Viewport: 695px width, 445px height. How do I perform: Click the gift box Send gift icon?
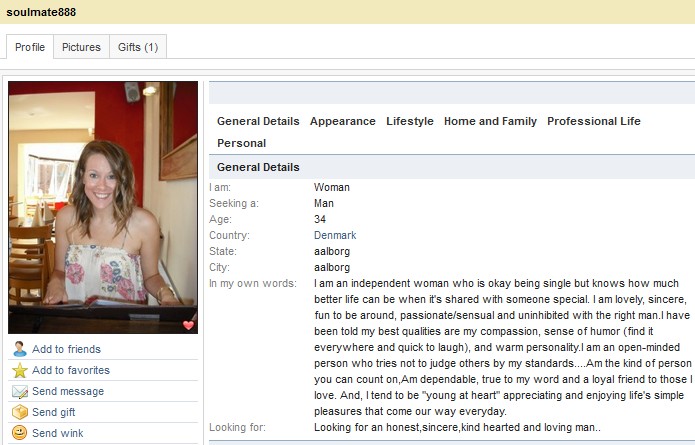pos(20,412)
